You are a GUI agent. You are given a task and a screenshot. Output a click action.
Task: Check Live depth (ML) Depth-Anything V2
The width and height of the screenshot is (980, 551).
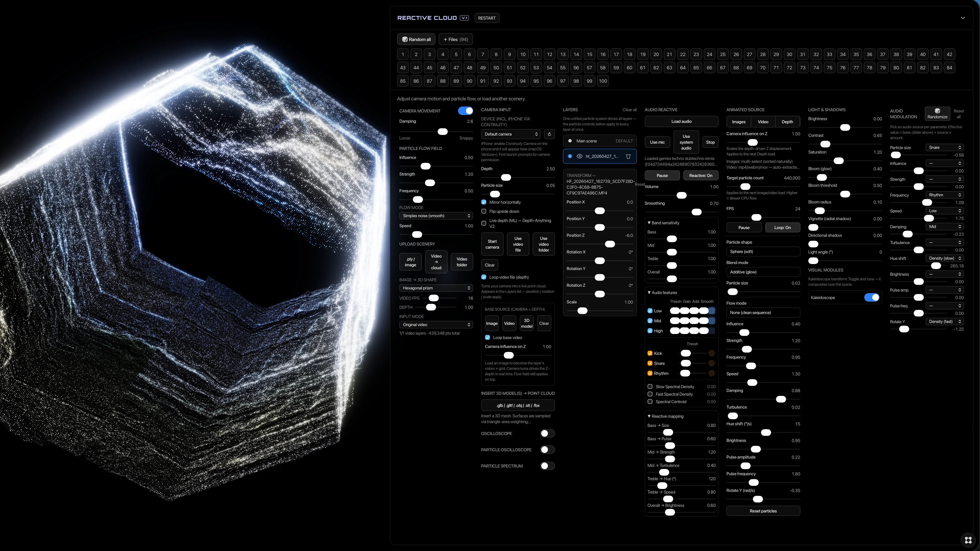(x=484, y=223)
